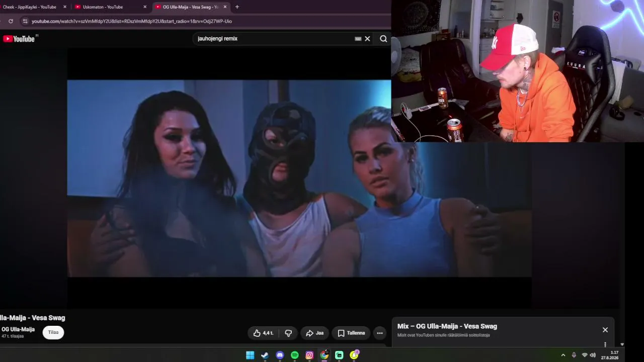644x362 pixels.
Task: Close the 'Uskomaton - YouTube' tab
Action: point(145,7)
